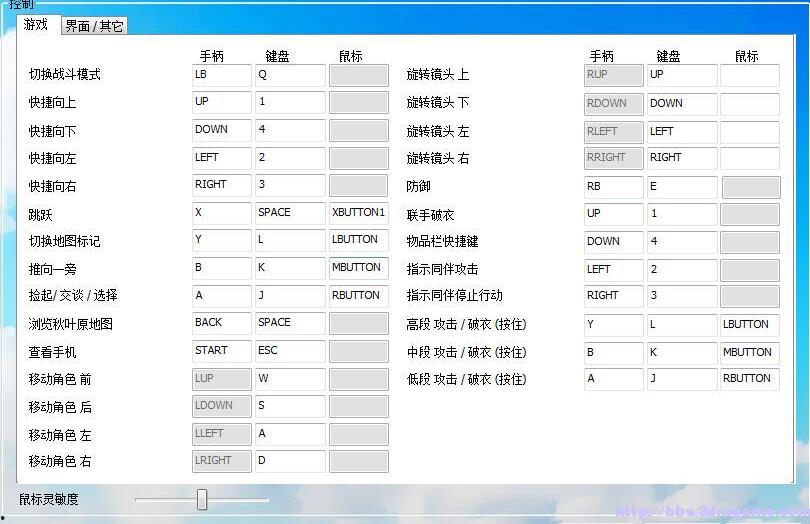810x524 pixels.
Task: Select gamepad field RIGHT for 指示同伴停止行动
Action: pyautogui.click(x=614, y=296)
